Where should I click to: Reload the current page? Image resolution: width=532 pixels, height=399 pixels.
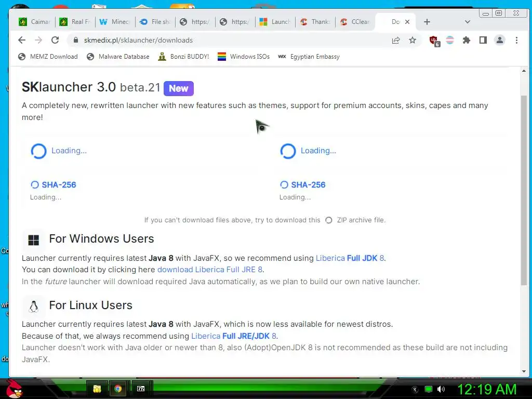pos(55,40)
